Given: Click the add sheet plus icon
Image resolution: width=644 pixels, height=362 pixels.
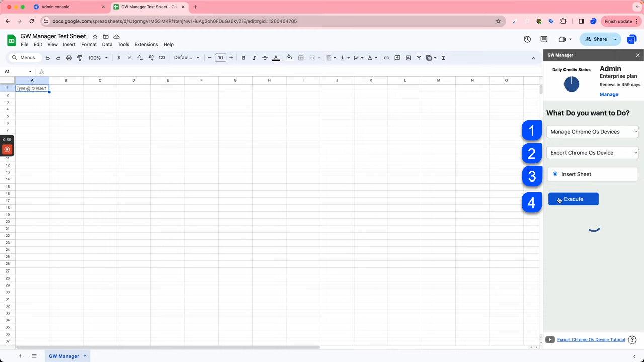Looking at the screenshot, I should 21,356.
